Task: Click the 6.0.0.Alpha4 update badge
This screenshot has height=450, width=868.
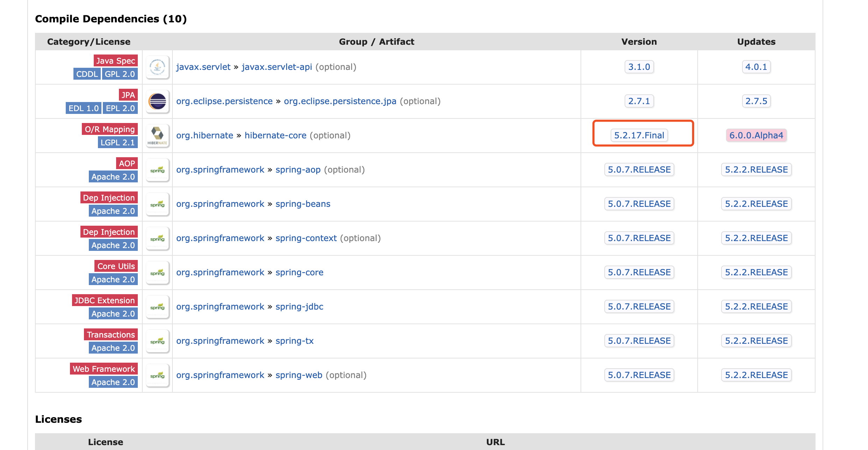Action: (756, 136)
